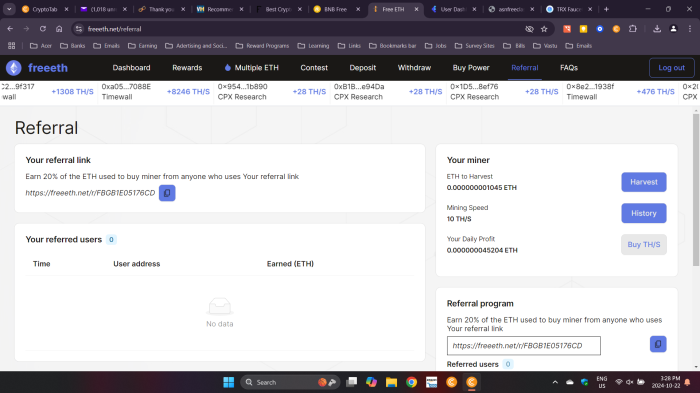The width and height of the screenshot is (700, 393).
Task: Open FAQs nav item
Action: pos(569,68)
